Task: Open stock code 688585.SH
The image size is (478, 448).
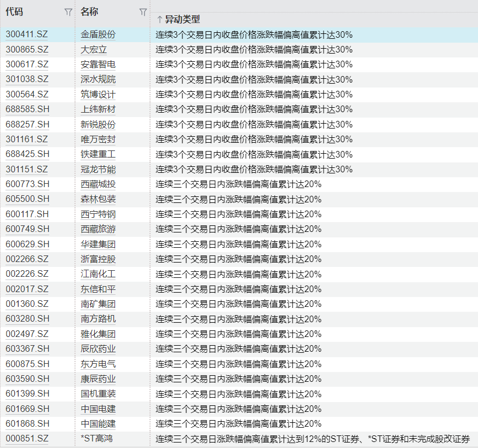Action: click(27, 109)
